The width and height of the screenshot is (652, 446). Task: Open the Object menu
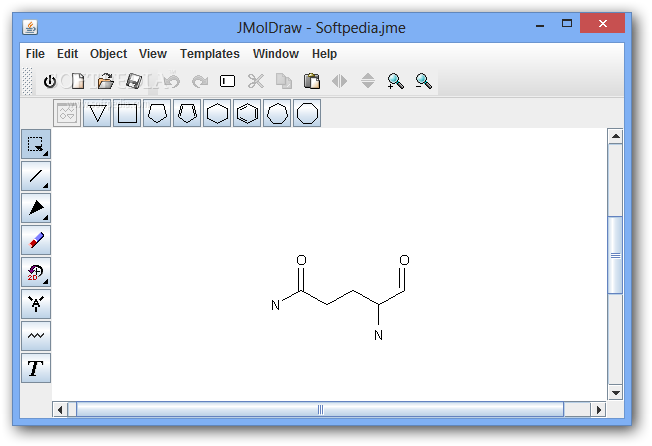(108, 54)
